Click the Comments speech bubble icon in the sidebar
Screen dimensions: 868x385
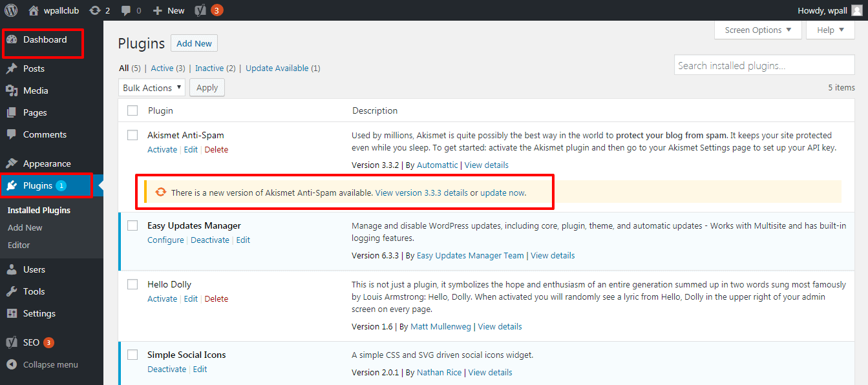pyautogui.click(x=12, y=134)
